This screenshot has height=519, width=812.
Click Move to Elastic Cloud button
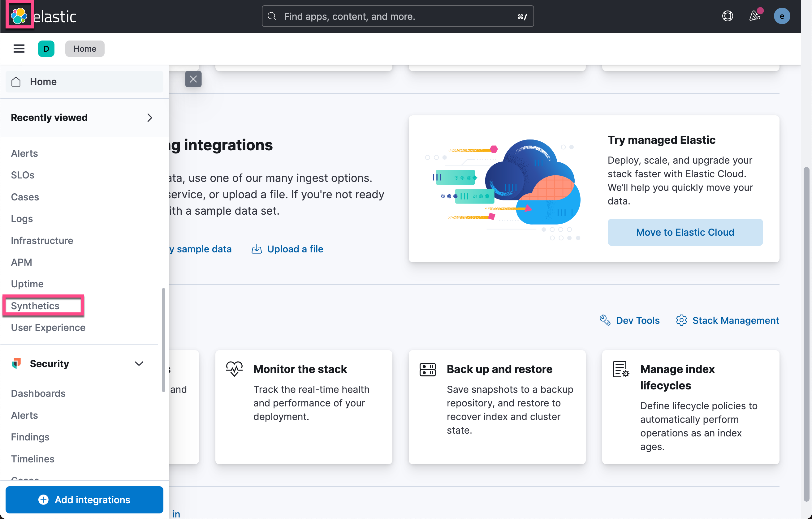click(685, 232)
